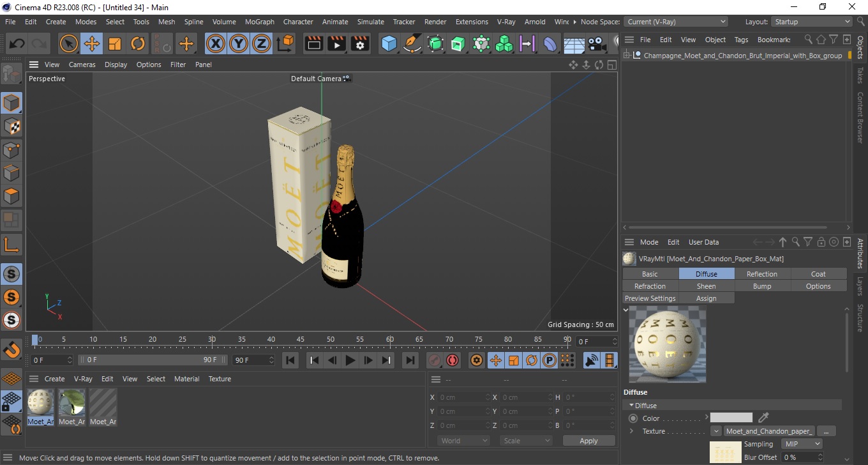The height and width of the screenshot is (465, 868).
Task: Open the Sampling MIP dropdown
Action: (x=802, y=444)
